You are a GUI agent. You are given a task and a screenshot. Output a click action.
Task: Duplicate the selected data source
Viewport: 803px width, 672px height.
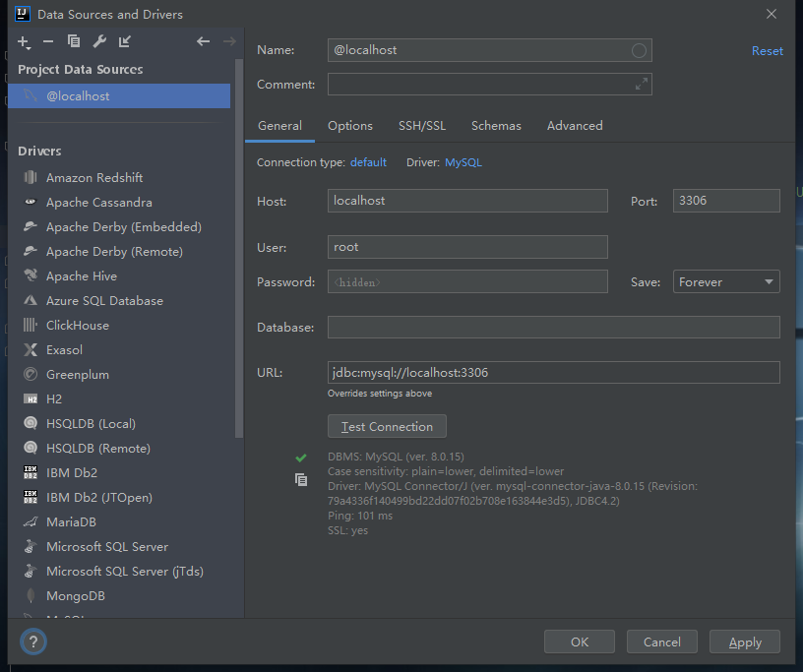click(x=74, y=41)
